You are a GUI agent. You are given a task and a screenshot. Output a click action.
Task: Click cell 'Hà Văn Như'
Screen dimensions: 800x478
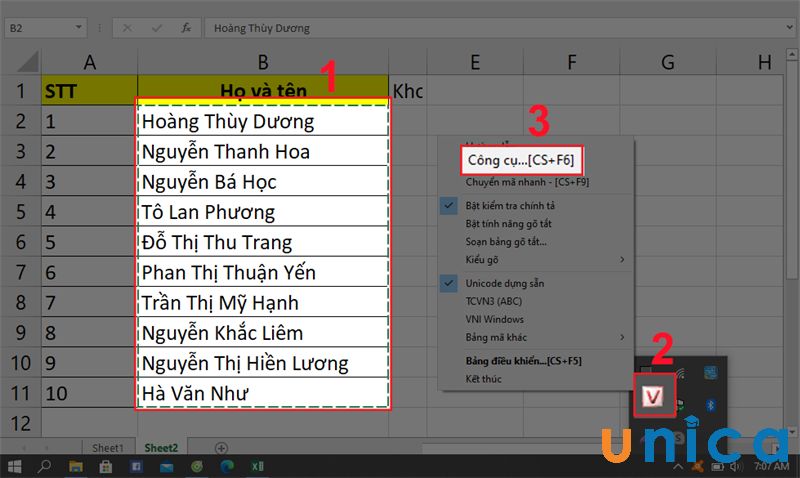(x=263, y=393)
